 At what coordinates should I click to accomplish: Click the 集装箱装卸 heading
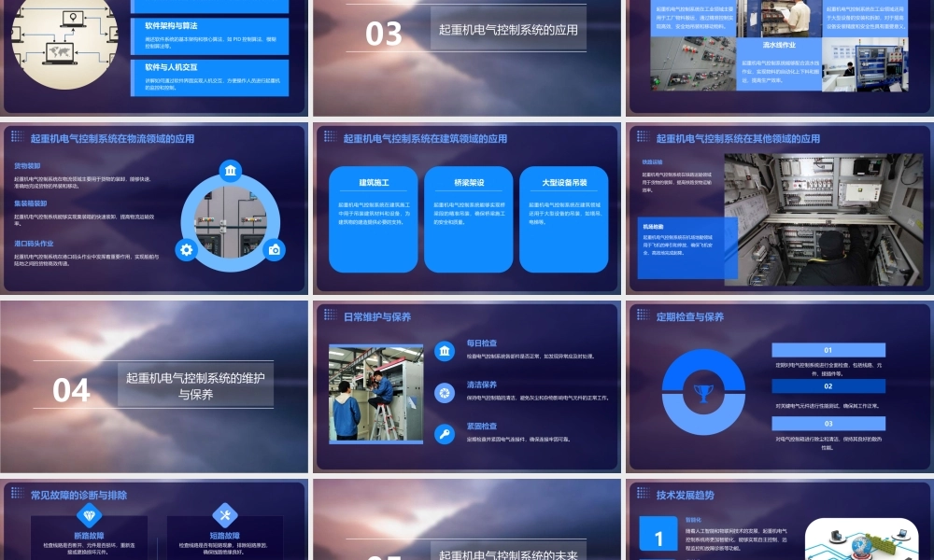(x=31, y=203)
